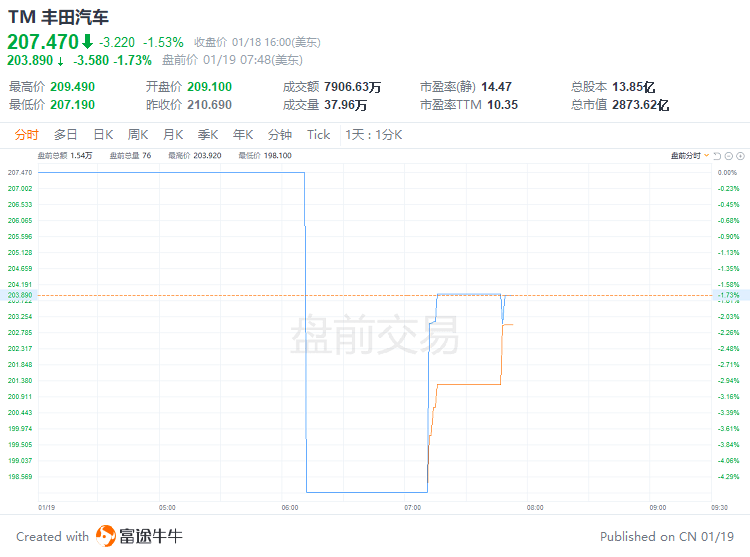
Task: Click the 成交量 37.96万 value
Action: (345, 105)
